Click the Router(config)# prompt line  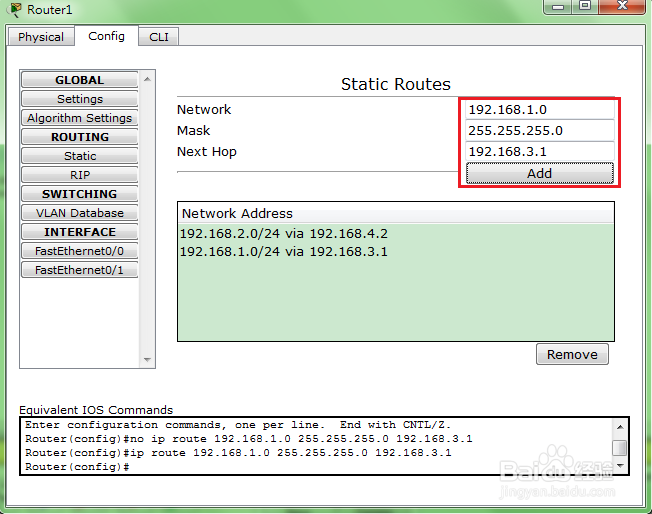(77, 467)
